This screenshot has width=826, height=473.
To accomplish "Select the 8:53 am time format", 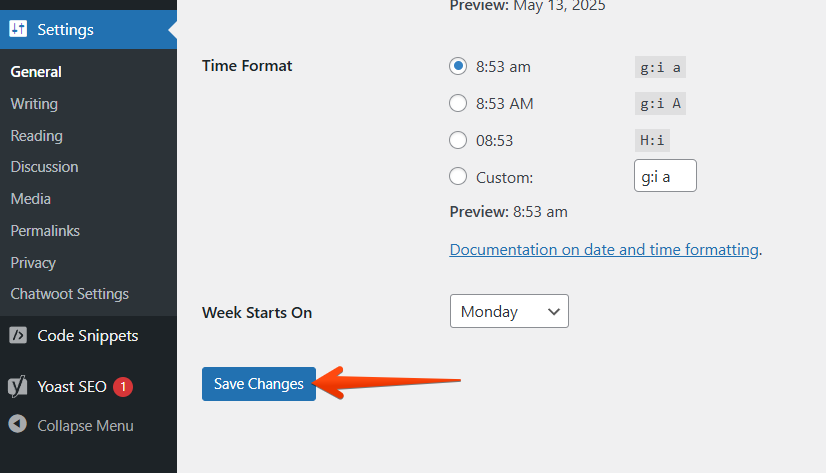I will click(458, 67).
